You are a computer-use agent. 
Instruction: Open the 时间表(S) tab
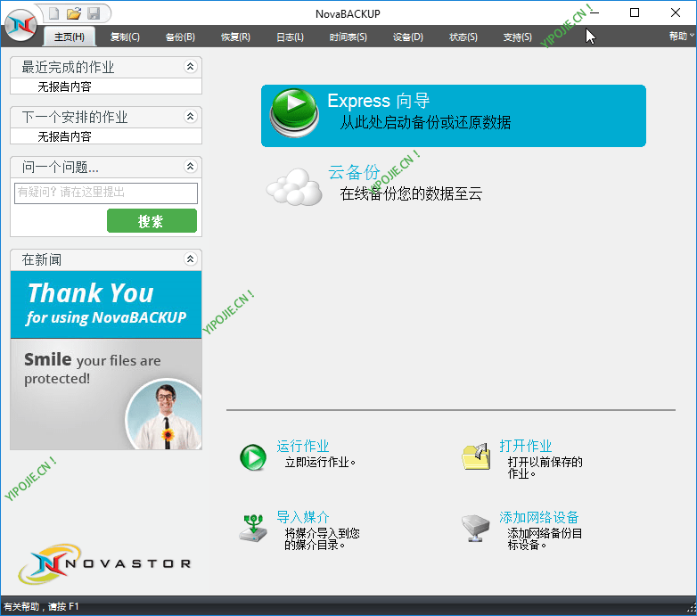click(348, 37)
